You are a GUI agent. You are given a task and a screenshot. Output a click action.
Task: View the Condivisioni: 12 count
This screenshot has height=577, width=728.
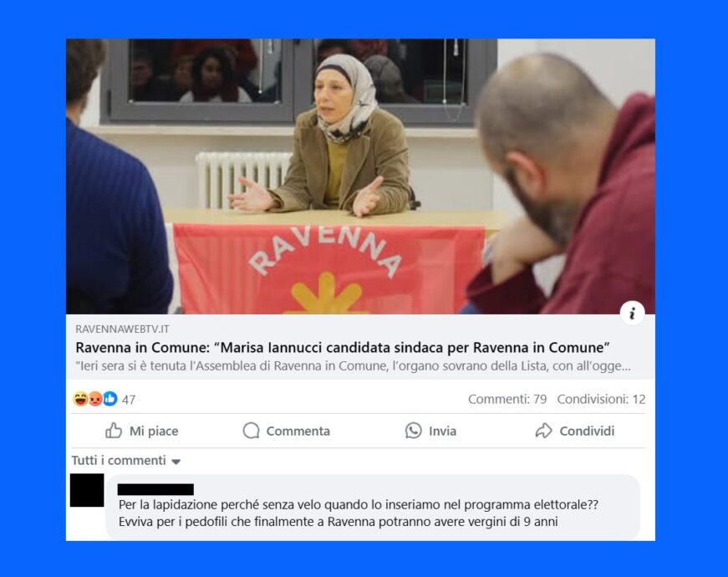[601, 399]
